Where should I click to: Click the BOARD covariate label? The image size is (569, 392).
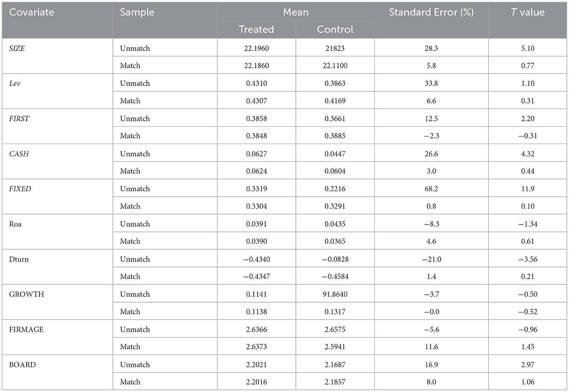22,365
